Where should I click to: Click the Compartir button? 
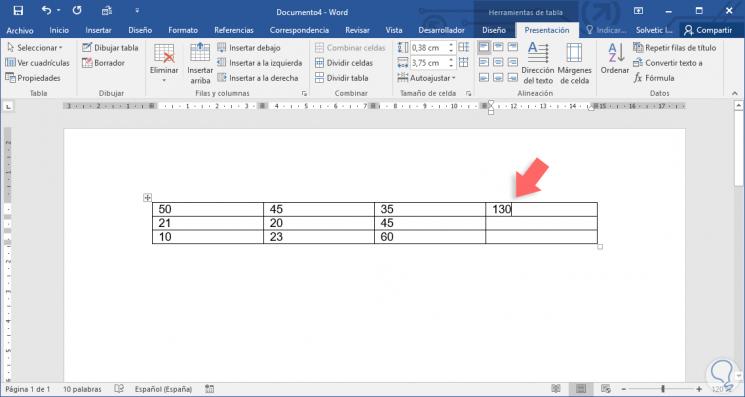[708, 30]
